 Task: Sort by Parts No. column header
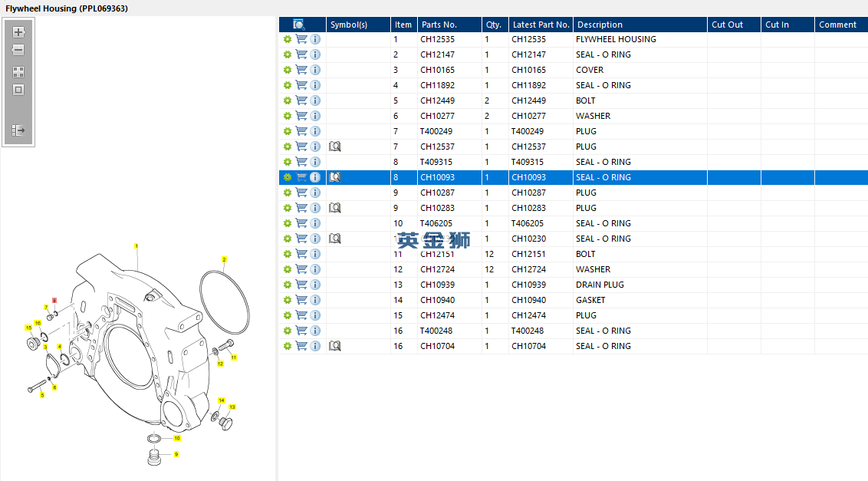(x=449, y=25)
